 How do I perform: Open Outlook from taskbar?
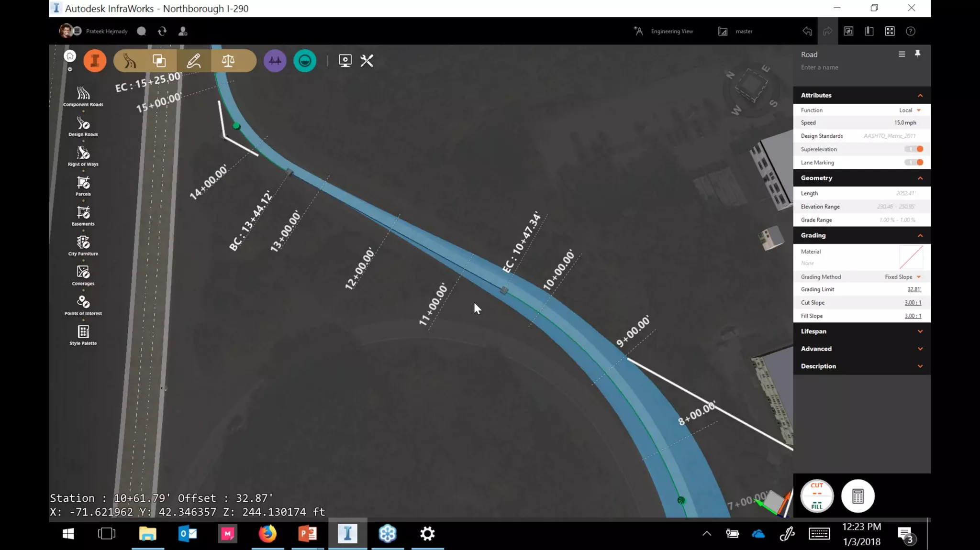tap(188, 534)
